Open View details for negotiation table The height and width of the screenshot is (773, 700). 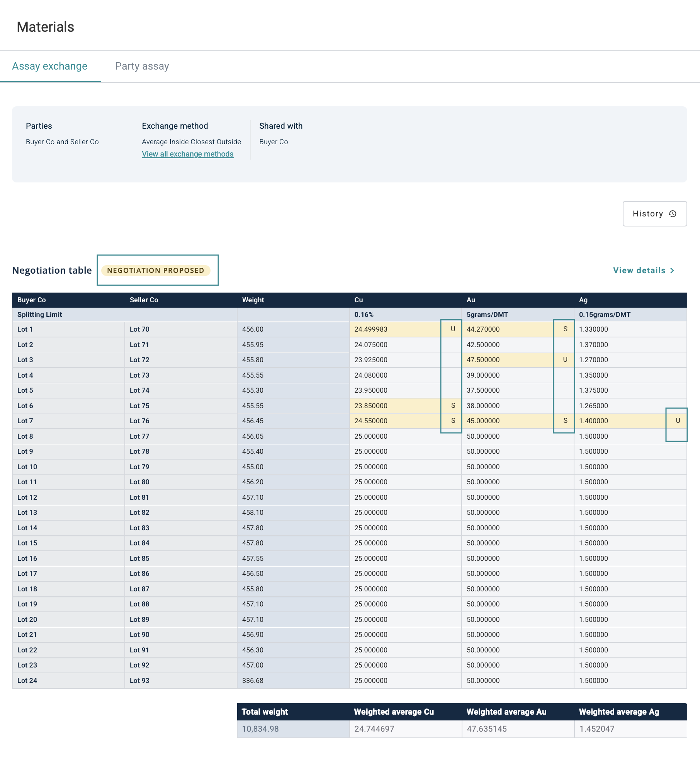tap(639, 271)
